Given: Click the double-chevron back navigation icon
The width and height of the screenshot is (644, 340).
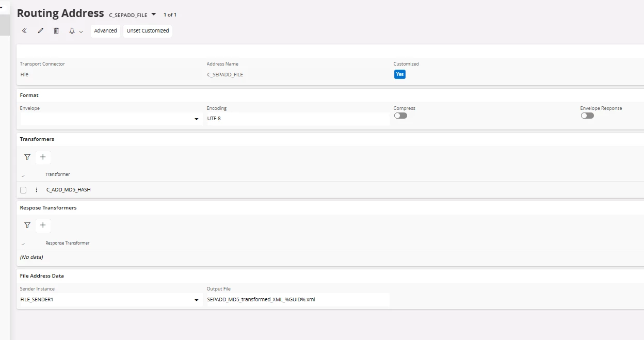Looking at the screenshot, I should click(x=24, y=31).
